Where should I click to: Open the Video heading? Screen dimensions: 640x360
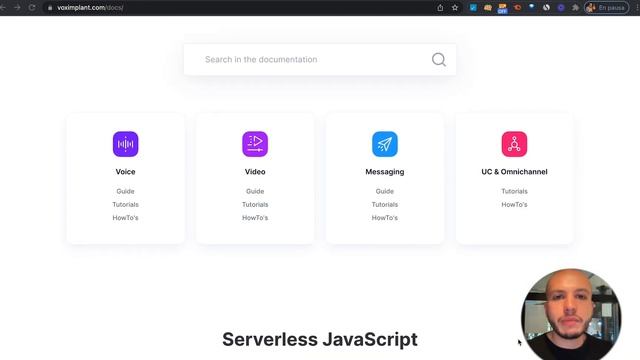(255, 172)
